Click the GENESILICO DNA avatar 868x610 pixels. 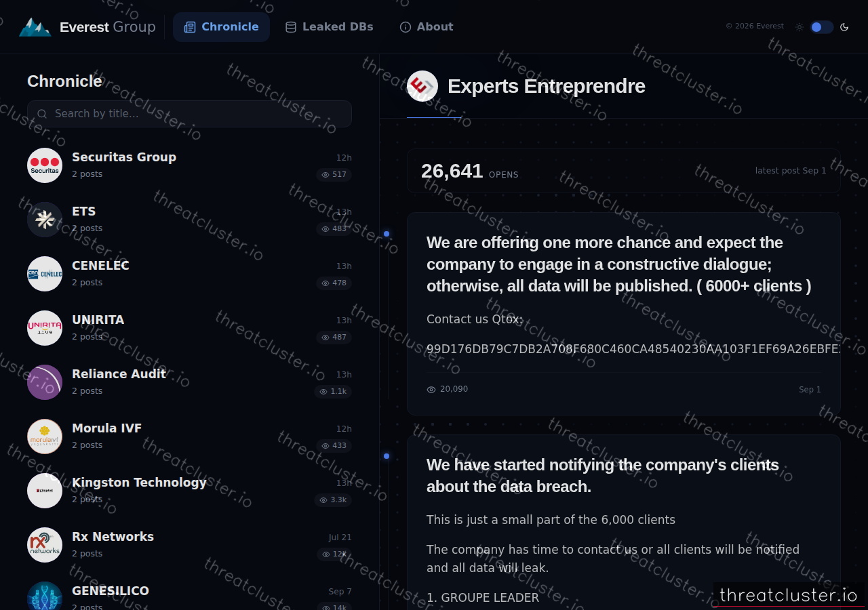45,596
